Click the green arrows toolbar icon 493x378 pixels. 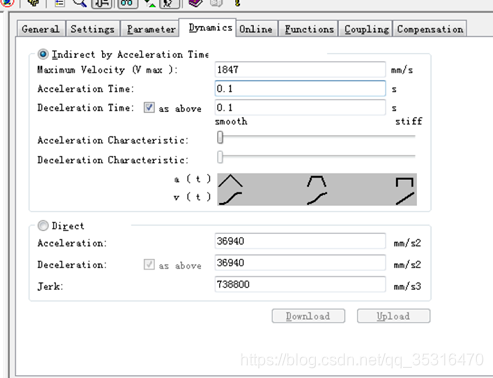[x=150, y=3]
